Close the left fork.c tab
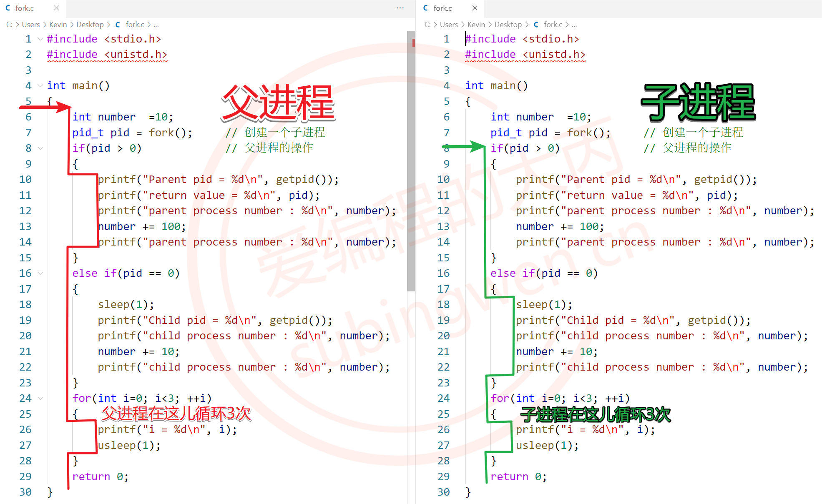 coord(56,8)
